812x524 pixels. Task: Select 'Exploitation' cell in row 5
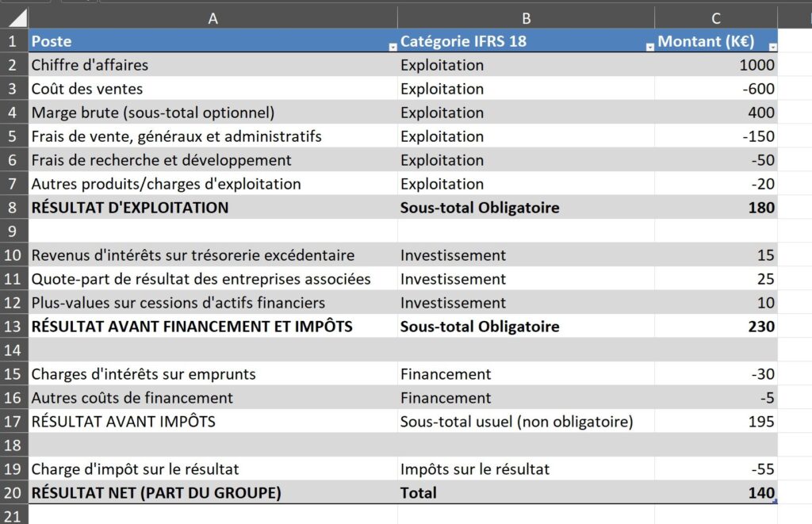[x=527, y=136]
